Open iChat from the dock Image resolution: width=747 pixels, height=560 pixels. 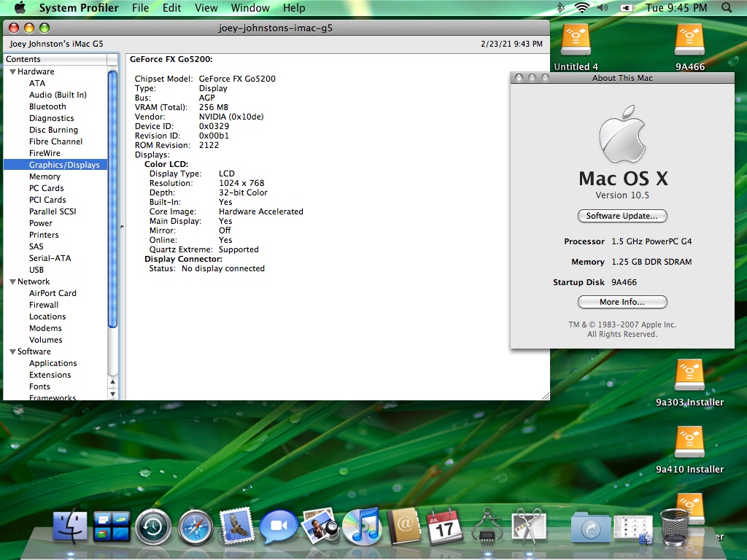click(279, 526)
